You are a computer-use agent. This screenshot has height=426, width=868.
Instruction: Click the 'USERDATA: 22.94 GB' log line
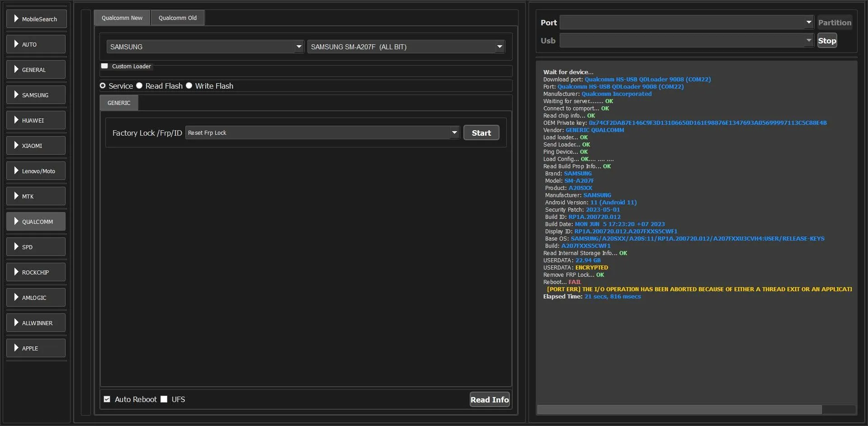(572, 260)
